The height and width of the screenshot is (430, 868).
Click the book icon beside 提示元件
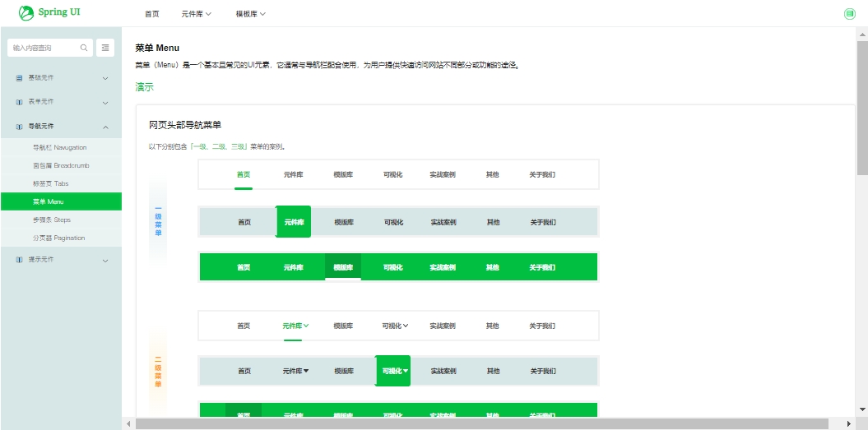(19, 260)
